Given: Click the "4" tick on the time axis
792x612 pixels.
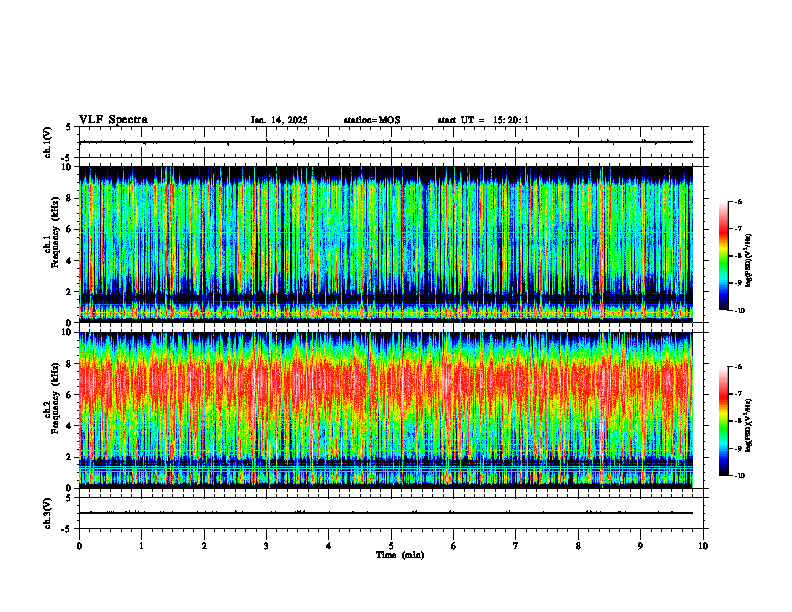Looking at the screenshot, I should (329, 546).
